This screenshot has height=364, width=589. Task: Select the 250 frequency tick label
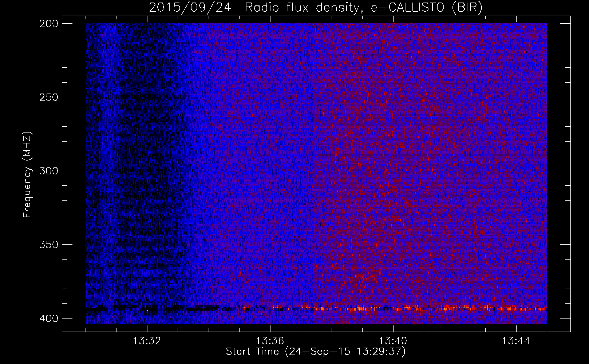tap(48, 97)
